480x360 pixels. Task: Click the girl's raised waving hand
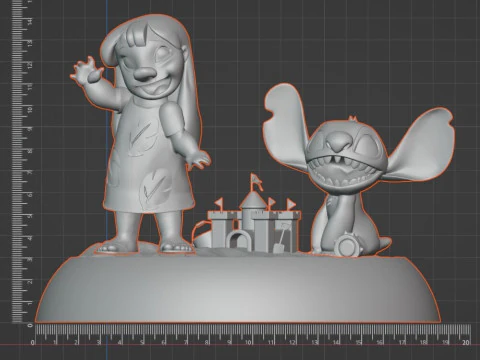pyautogui.click(x=87, y=72)
